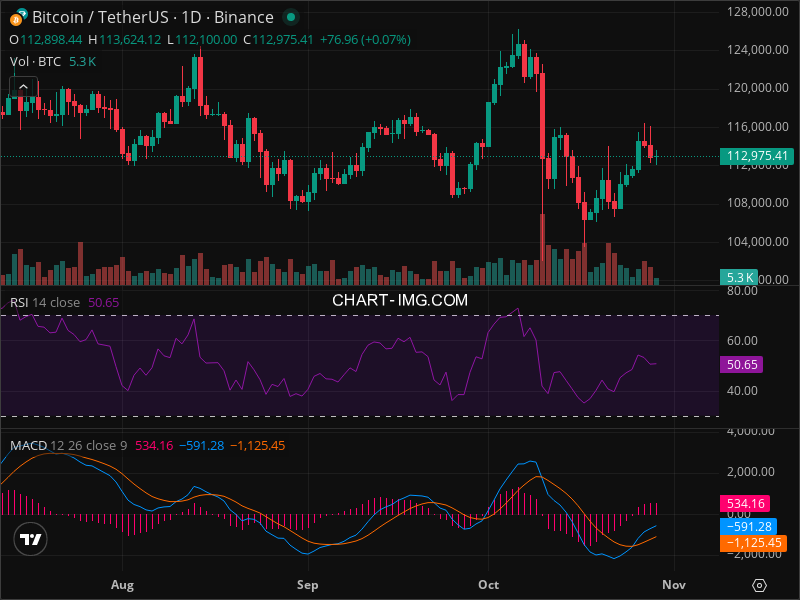Viewport: 800px width, 600px height.
Task: Click the Oct label on time axis
Action: [x=490, y=584]
